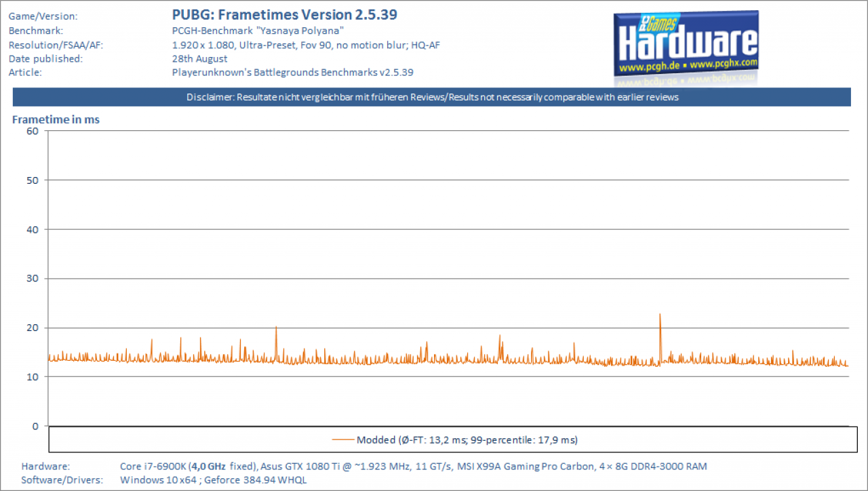Click the 10 value on the y-axis
Screen dimensions: 868x491
point(32,377)
